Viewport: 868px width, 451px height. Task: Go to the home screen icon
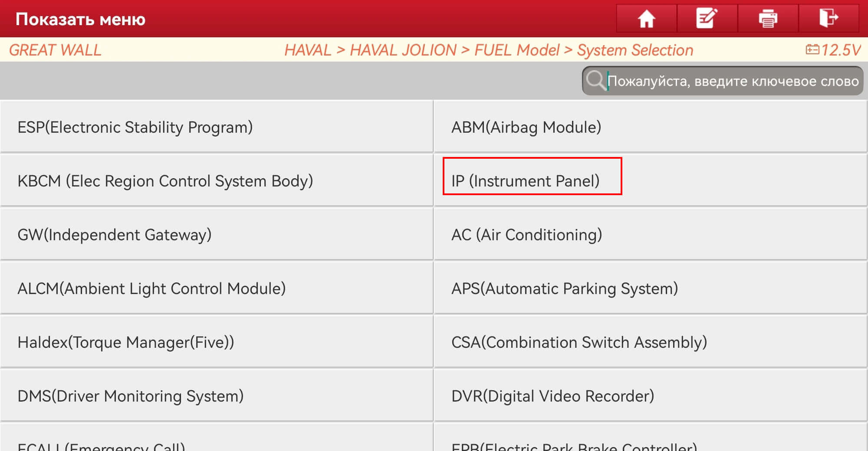click(646, 19)
